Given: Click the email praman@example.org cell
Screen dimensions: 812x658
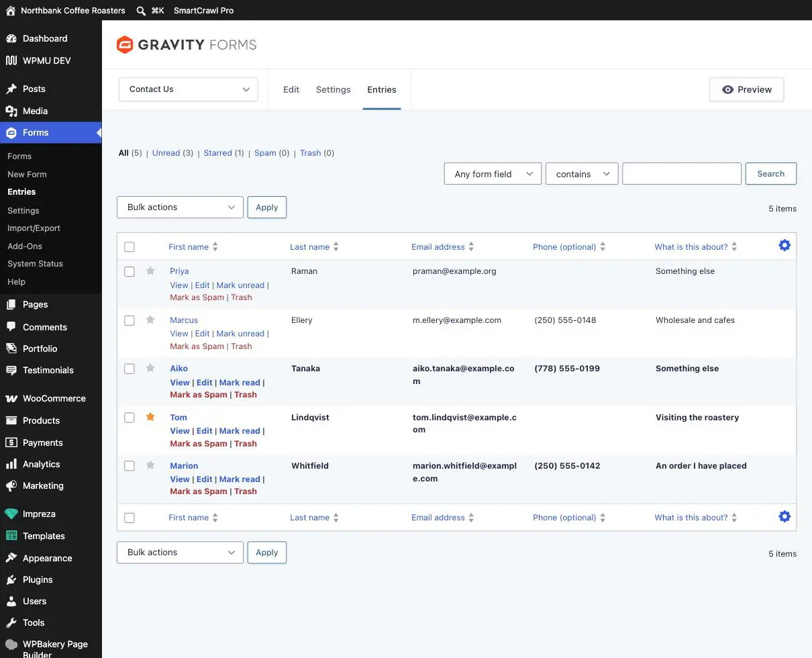Looking at the screenshot, I should click(454, 271).
